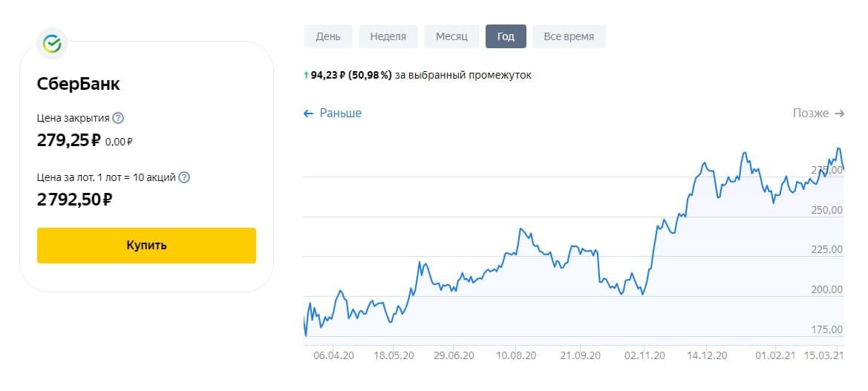868x391 pixels.
Task: Select the День period tab
Action: pyautogui.click(x=328, y=36)
